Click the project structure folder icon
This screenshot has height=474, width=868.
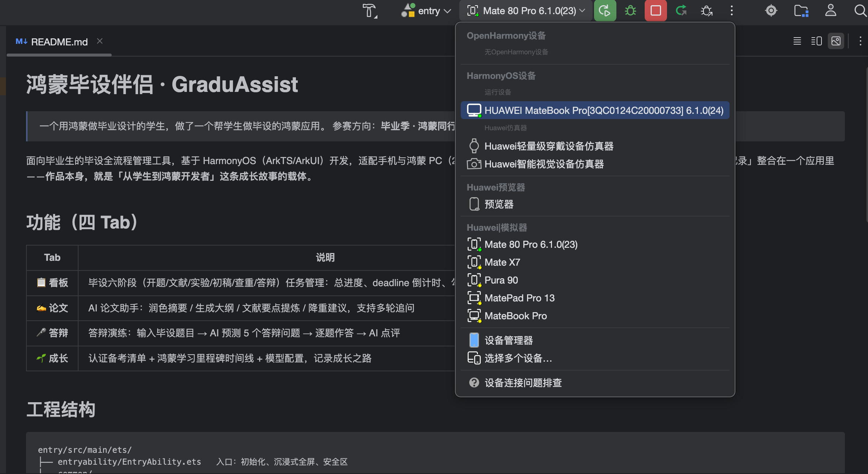point(801,11)
